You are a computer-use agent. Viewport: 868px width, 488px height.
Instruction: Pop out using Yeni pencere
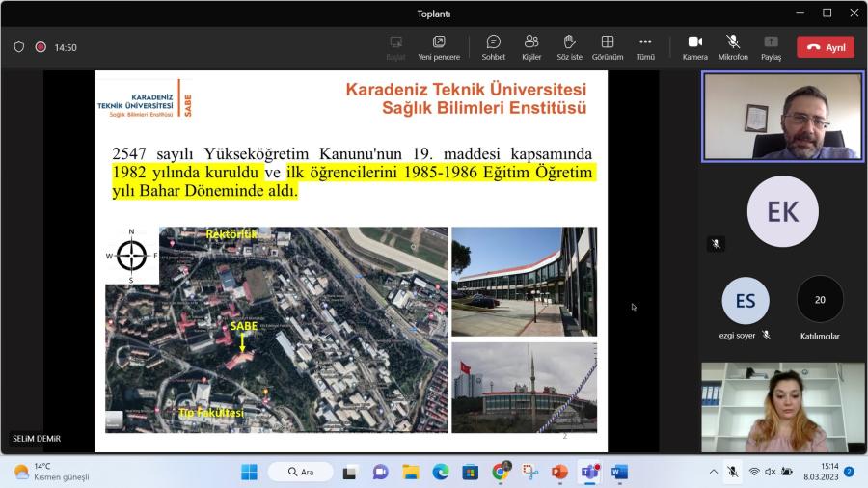click(439, 47)
